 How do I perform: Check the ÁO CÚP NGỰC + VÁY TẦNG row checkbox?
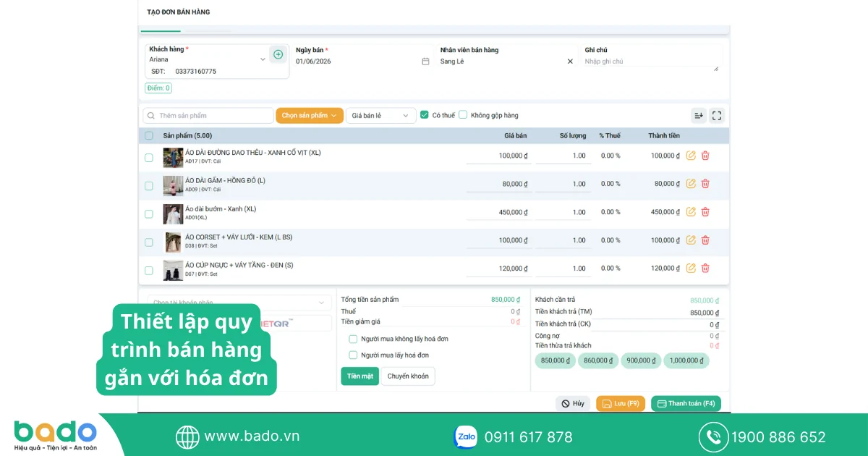(x=149, y=271)
